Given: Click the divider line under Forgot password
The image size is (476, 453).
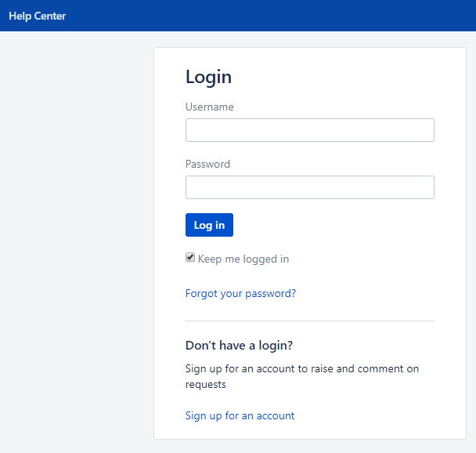Looking at the screenshot, I should coord(310,321).
